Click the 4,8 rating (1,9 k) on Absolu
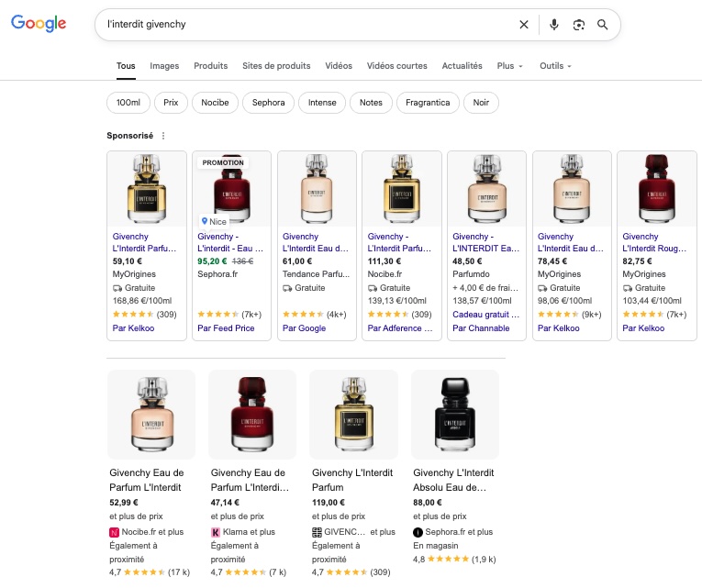Screen dimensions: 702x588 click(454, 559)
